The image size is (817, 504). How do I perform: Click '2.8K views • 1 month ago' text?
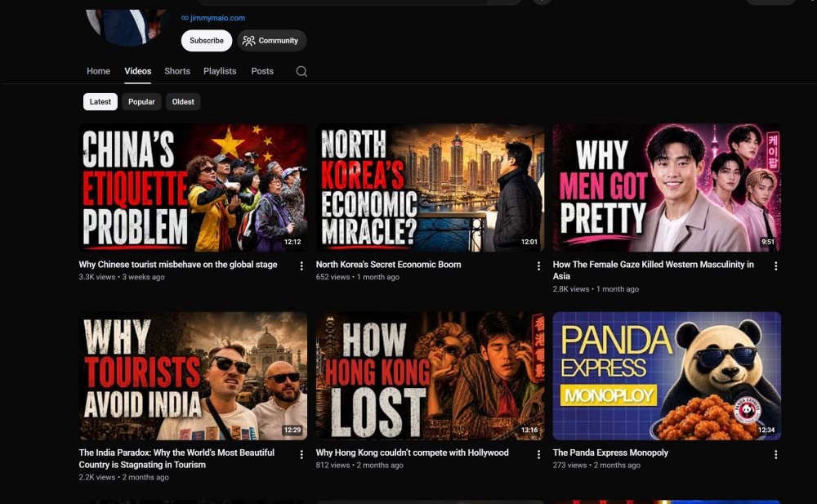(596, 288)
